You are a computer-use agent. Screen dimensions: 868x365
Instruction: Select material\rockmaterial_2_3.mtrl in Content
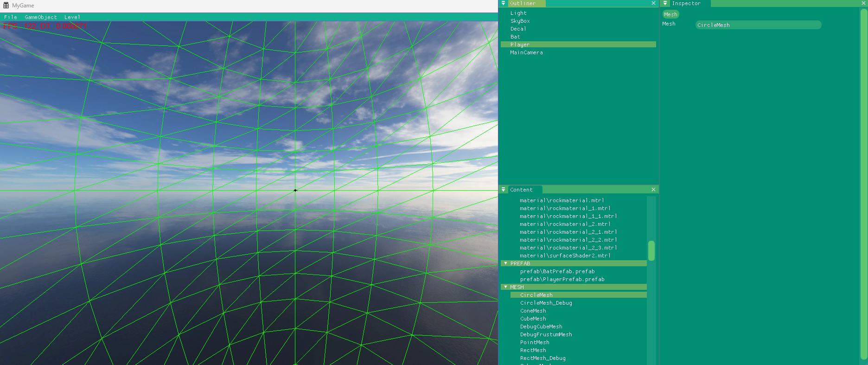pos(568,248)
